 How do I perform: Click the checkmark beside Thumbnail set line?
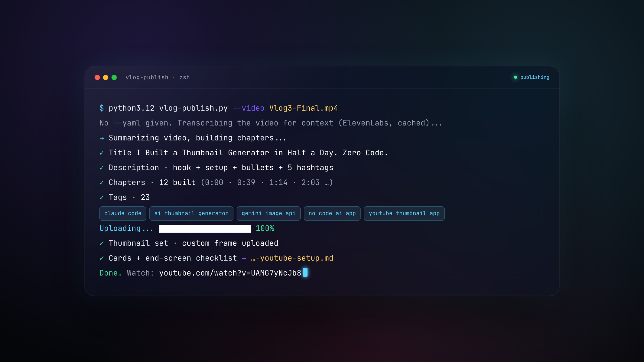(x=102, y=243)
